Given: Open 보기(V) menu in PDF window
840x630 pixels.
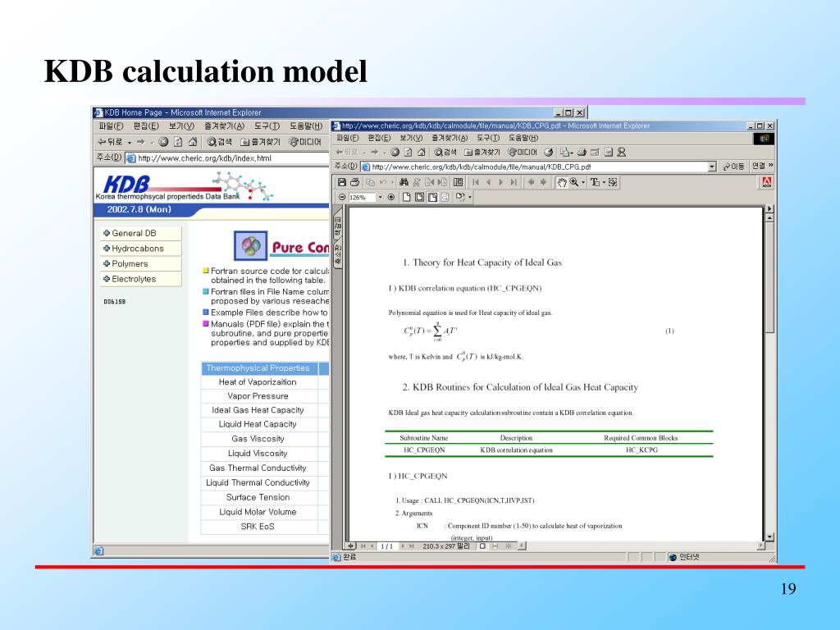Looking at the screenshot, I should click(411, 138).
